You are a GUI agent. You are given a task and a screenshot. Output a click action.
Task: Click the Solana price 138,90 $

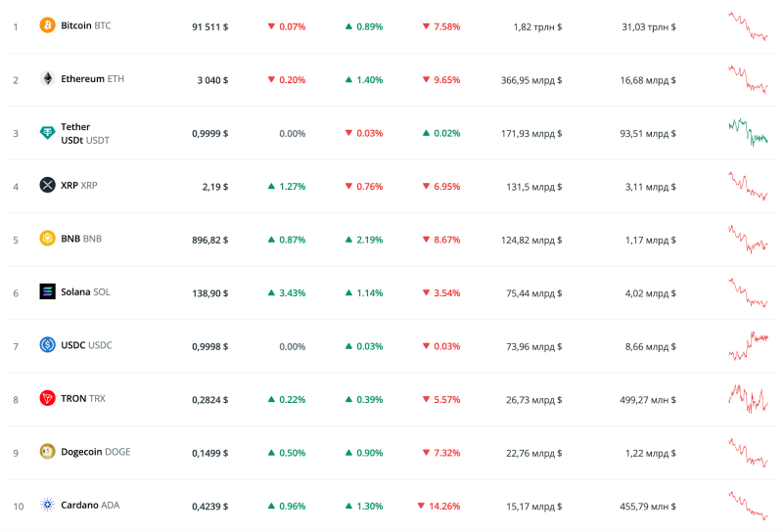tap(210, 293)
